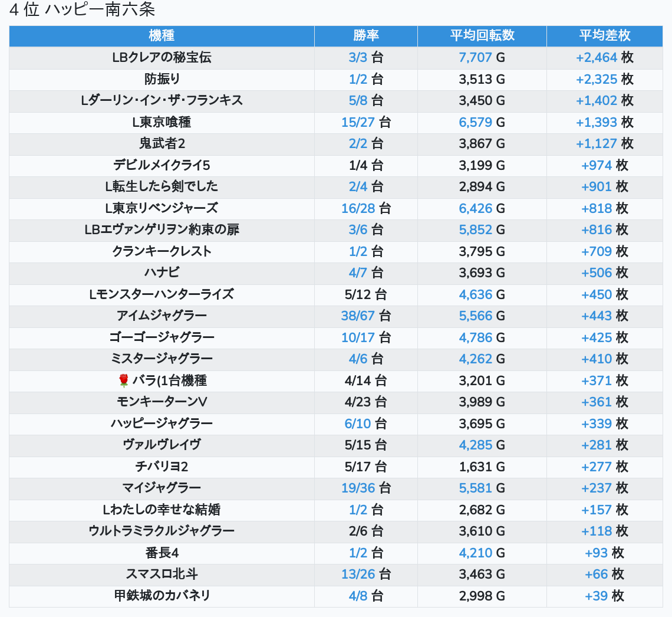Click the 平均回転数 column header
672x617 pixels.
[x=482, y=35]
